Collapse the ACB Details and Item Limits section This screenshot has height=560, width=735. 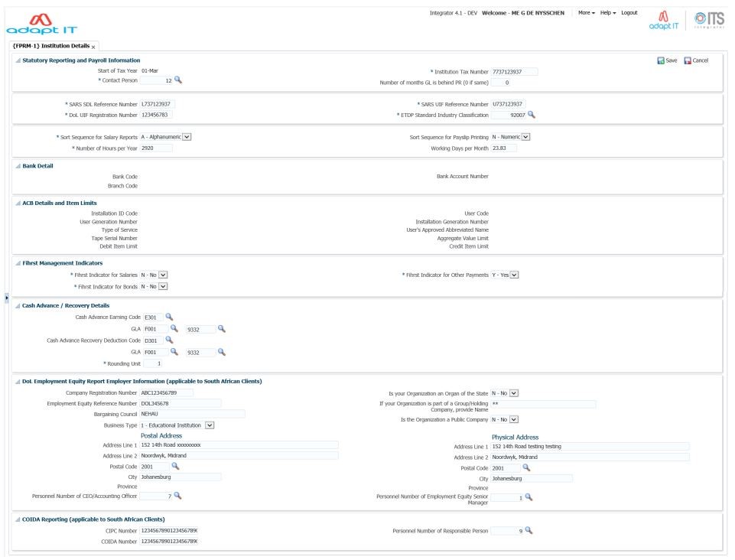18,203
